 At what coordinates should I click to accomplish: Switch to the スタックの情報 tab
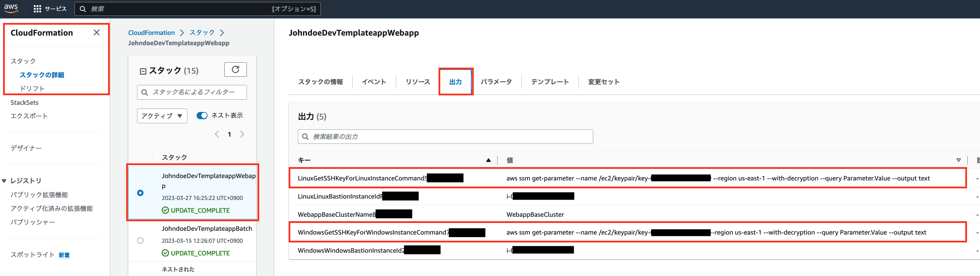pyautogui.click(x=320, y=82)
